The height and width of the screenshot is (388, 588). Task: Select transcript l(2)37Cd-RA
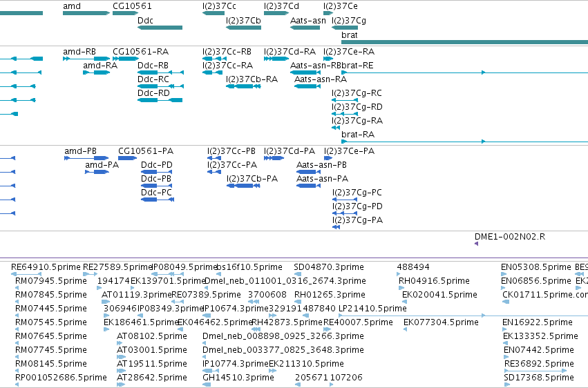(276, 59)
